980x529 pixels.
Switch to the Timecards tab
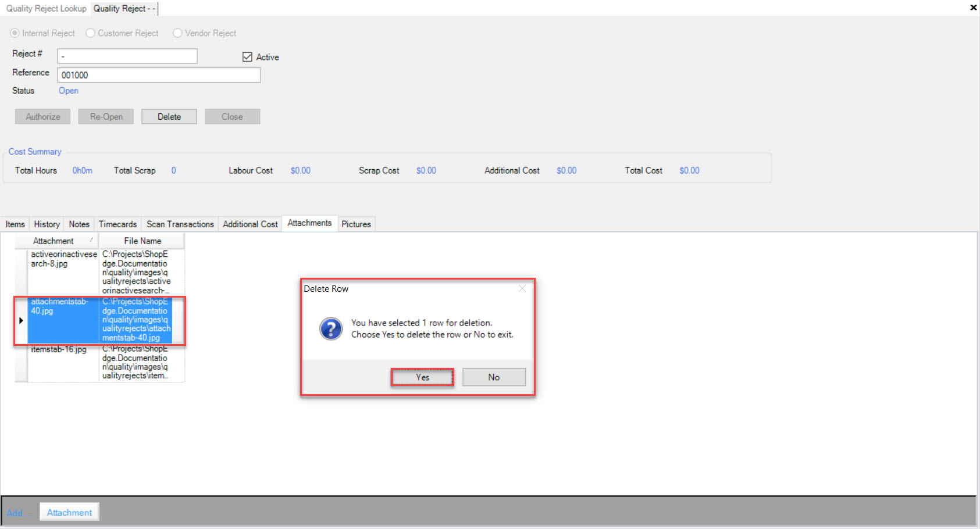[x=117, y=224]
